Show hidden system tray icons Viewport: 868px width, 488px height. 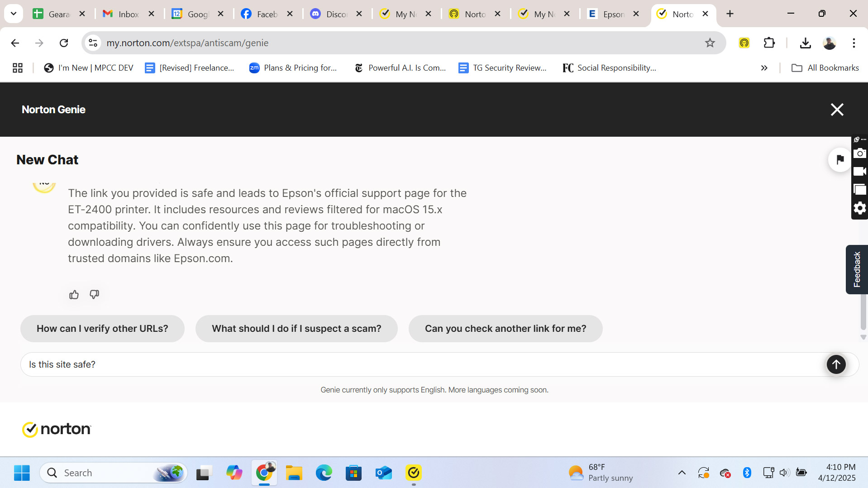[x=682, y=473]
